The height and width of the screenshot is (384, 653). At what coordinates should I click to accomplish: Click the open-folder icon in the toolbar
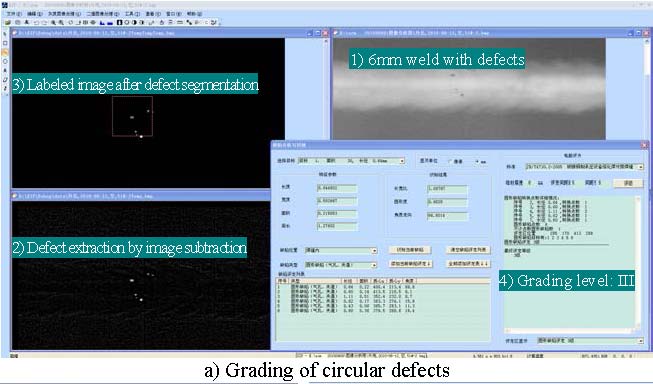7,22
